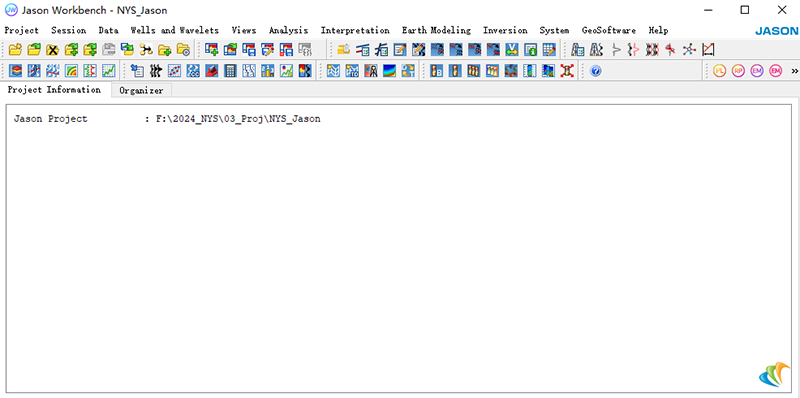Click the table icon with green info badge
The height and width of the screenshot is (398, 800).
531,49
